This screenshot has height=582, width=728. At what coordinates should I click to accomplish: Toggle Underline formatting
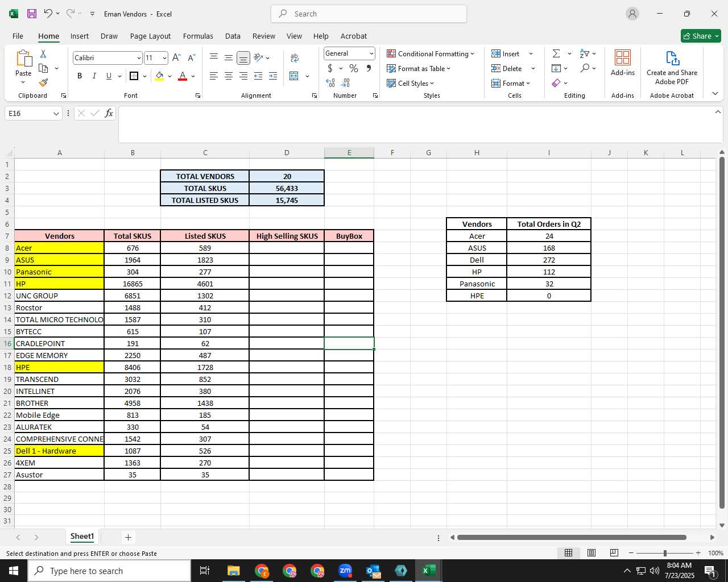[x=109, y=76]
